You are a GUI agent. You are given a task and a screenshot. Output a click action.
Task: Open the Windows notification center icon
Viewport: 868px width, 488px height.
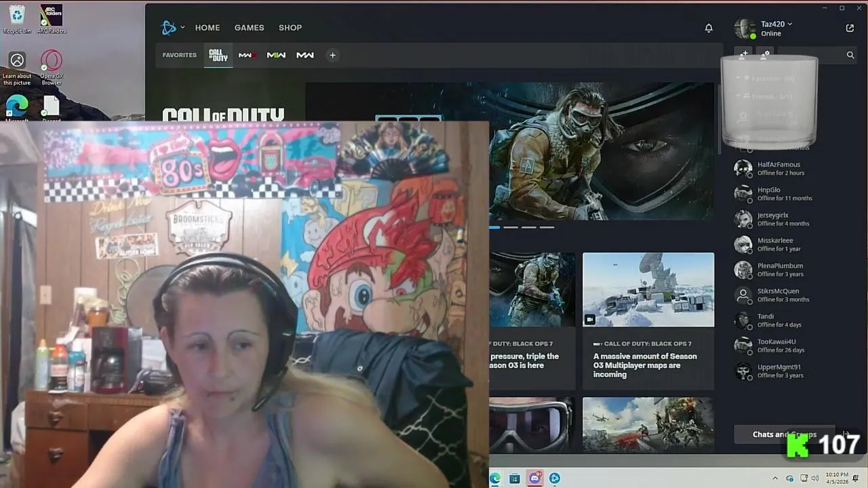[857, 479]
